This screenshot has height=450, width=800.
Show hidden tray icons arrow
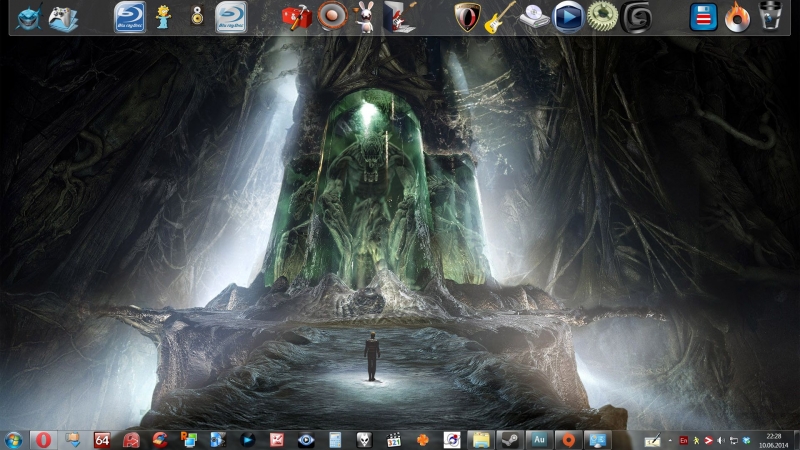[x=670, y=440]
